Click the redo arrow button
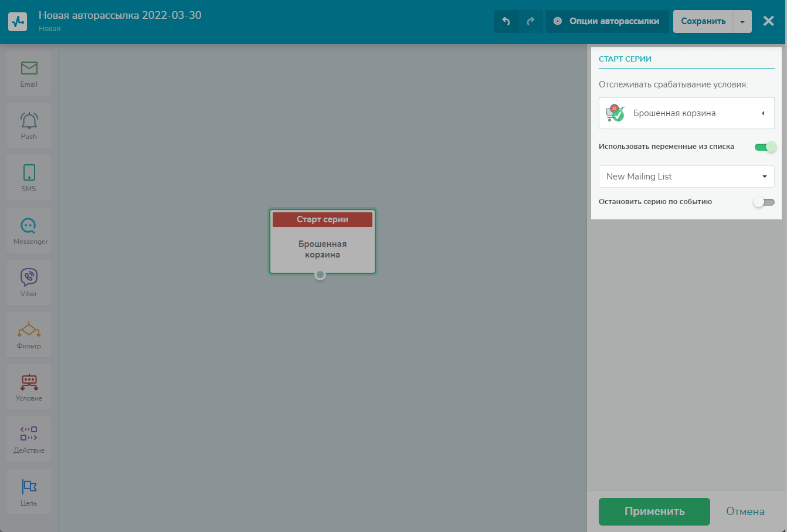Screen dimensions: 787x532 point(531,21)
